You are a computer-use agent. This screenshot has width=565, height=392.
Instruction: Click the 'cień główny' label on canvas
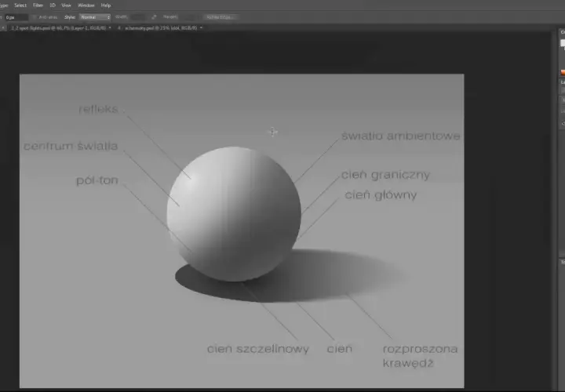381,194
